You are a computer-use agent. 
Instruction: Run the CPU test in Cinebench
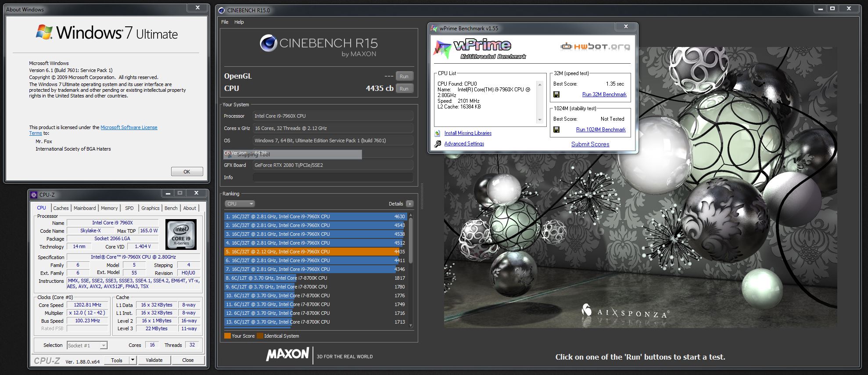[x=404, y=89]
